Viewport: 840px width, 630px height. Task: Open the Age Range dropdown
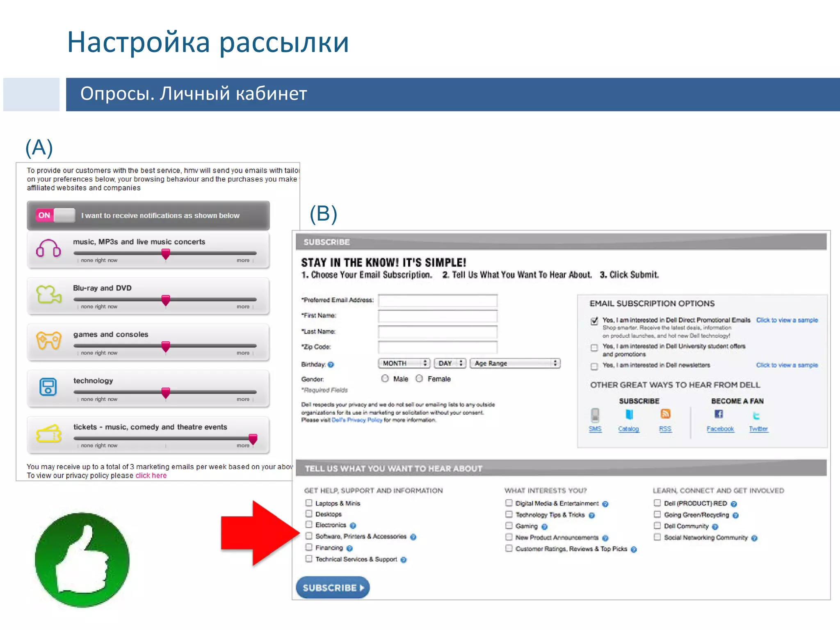coord(516,363)
